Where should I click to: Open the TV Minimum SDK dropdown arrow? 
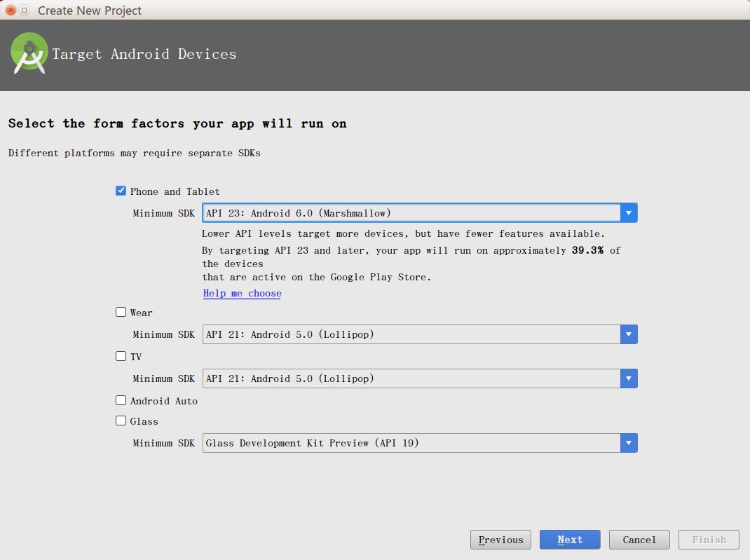629,378
